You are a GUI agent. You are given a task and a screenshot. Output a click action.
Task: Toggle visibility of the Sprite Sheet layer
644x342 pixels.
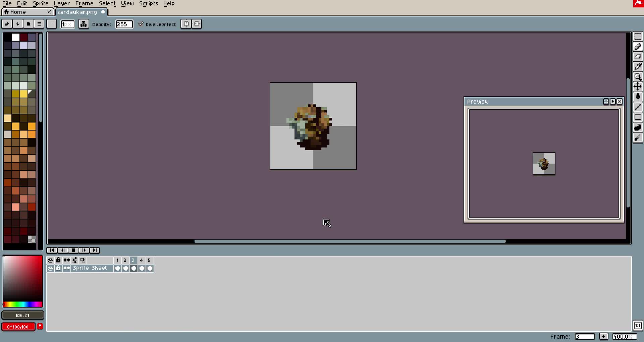[50, 268]
